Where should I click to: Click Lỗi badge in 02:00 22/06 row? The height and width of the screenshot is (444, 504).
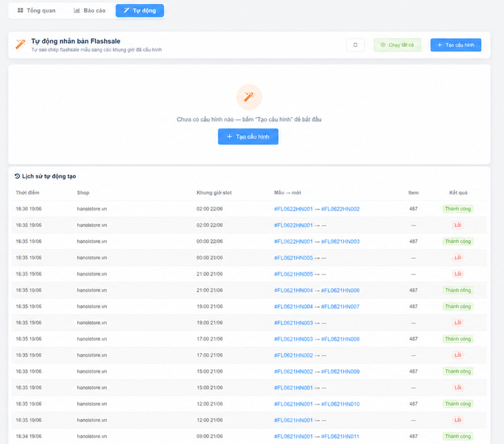pyautogui.click(x=458, y=225)
